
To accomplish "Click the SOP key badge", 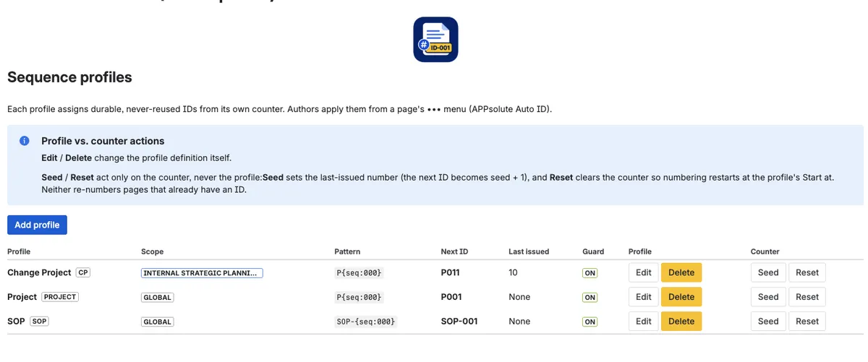I will 40,322.
